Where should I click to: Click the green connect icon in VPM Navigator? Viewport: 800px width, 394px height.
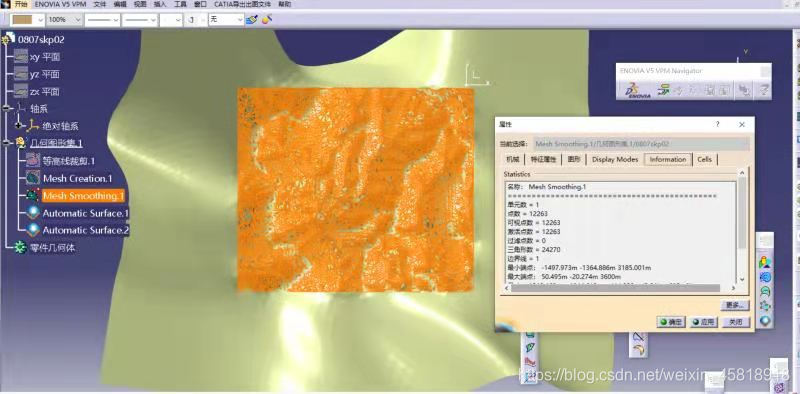[663, 90]
